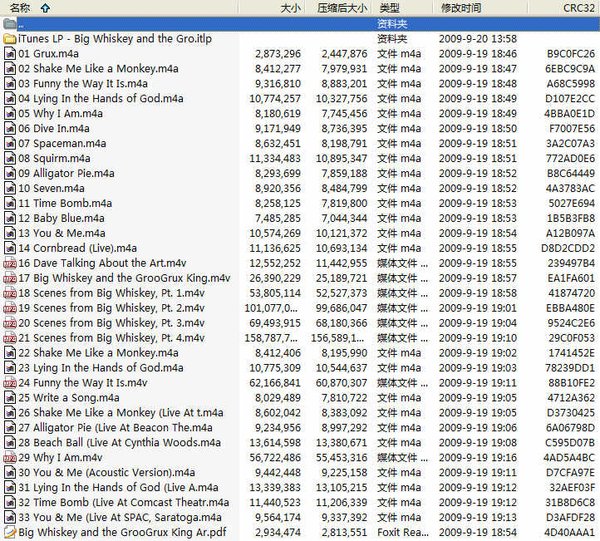
Task: Select the iTunes LP folder icon
Action: pyautogui.click(x=10, y=39)
